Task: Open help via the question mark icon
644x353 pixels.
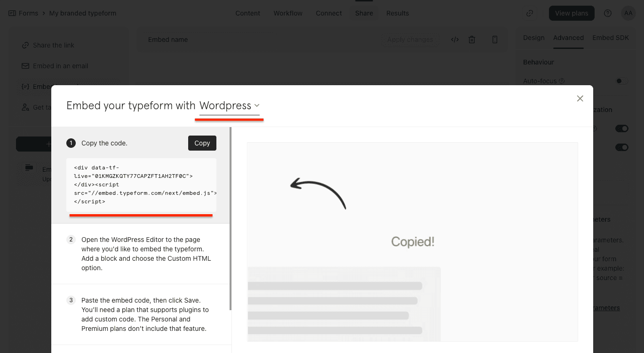Action: pos(607,13)
